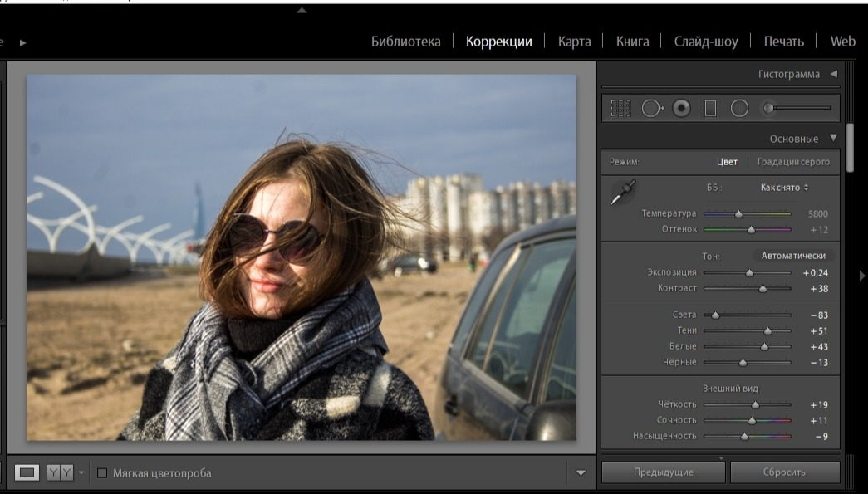
Task: Collapse the Основные panel
Action: (x=834, y=138)
